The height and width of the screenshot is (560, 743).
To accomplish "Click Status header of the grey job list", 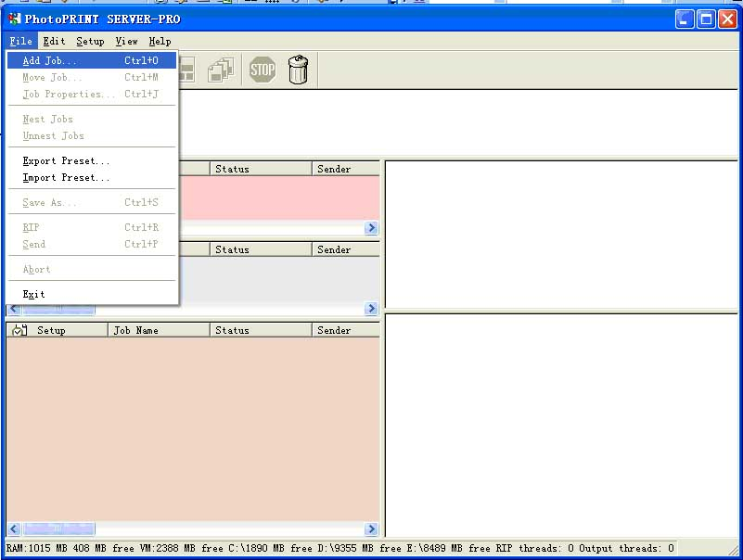I will [x=261, y=249].
